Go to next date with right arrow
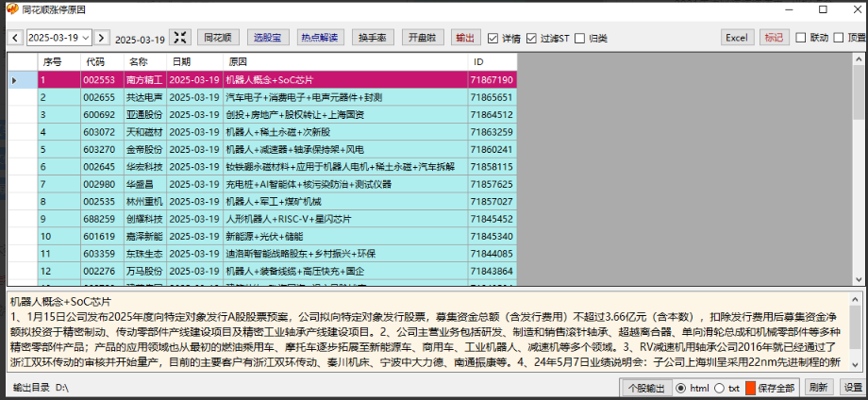Viewport: 868px width, 400px height. tap(102, 38)
